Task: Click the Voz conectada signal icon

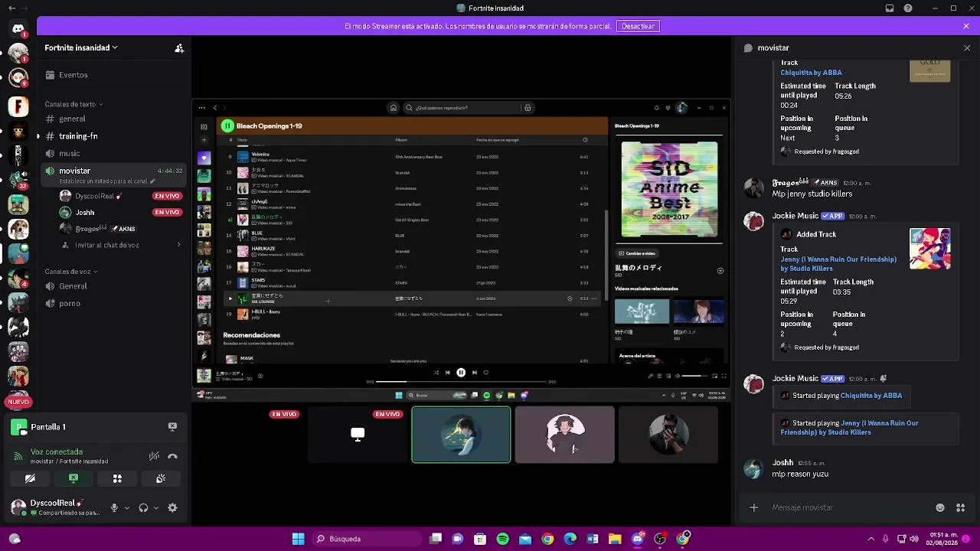Action: 18,456
